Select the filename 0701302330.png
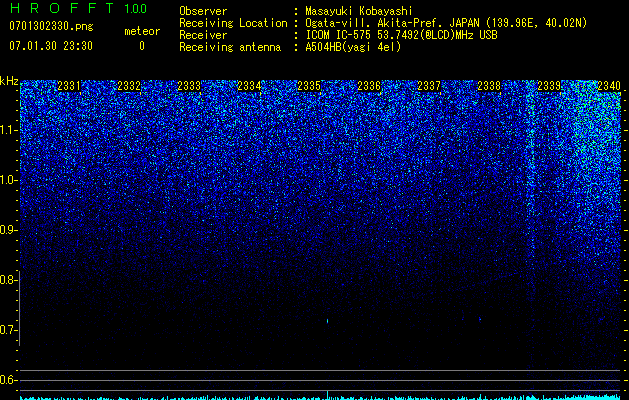The width and height of the screenshot is (629, 400). (x=51, y=27)
